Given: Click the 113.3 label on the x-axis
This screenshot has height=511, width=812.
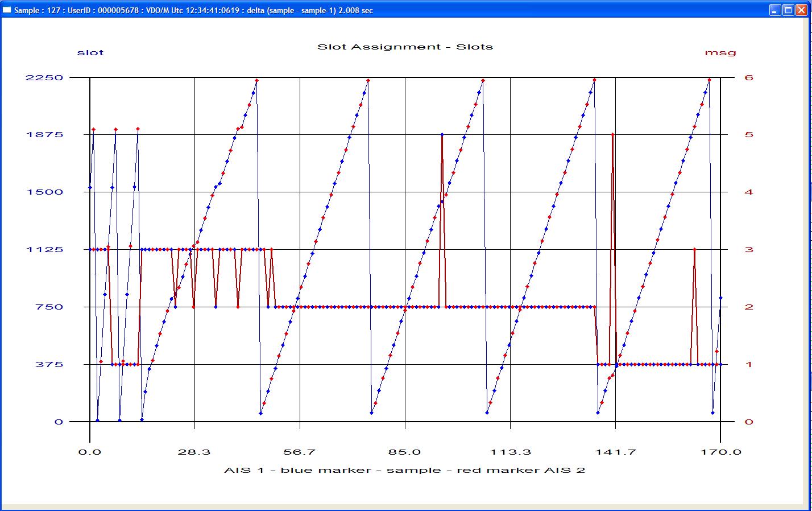Looking at the screenshot, I should coord(510,452).
